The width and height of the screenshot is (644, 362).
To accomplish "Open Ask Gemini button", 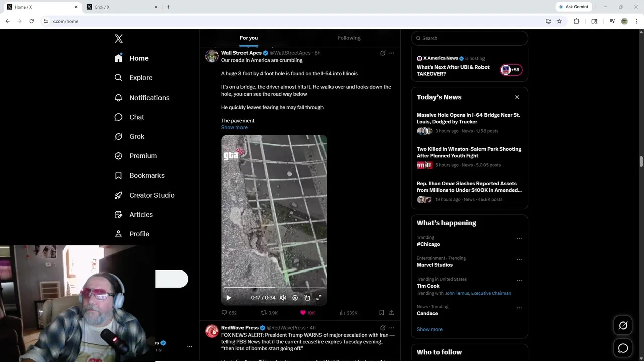I will coord(574,7).
